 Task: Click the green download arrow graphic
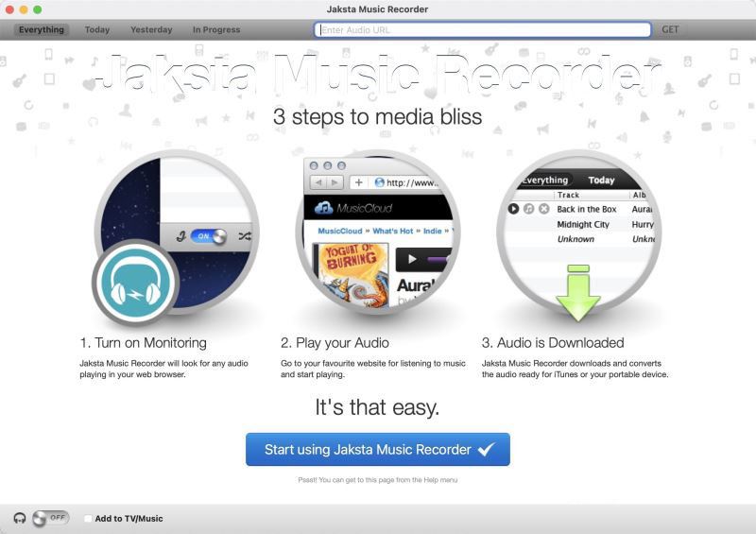click(x=577, y=293)
